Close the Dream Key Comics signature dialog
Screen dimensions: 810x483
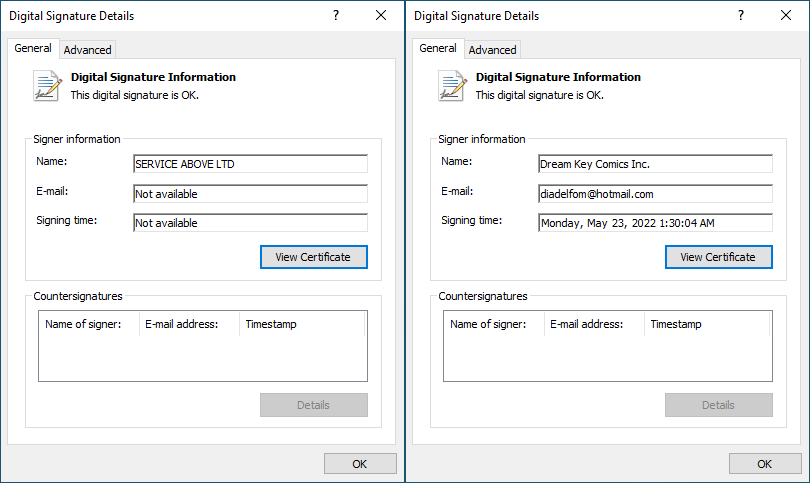(x=786, y=16)
